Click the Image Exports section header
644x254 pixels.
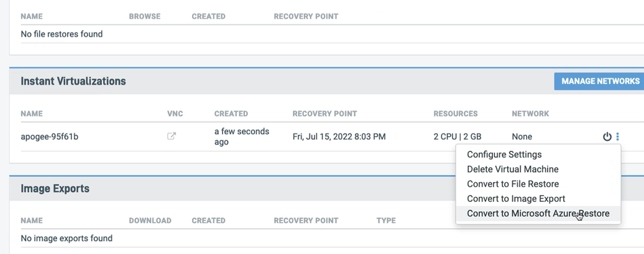tap(55, 189)
